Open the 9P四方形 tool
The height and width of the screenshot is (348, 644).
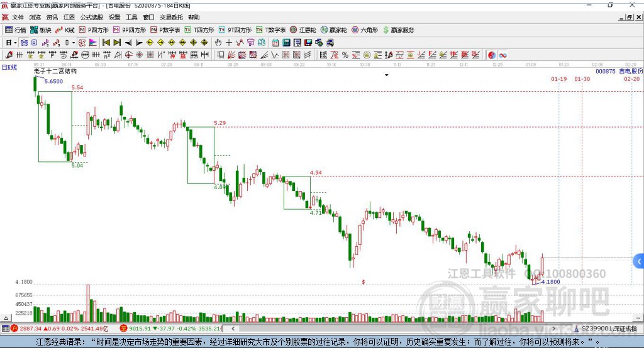click(x=130, y=30)
